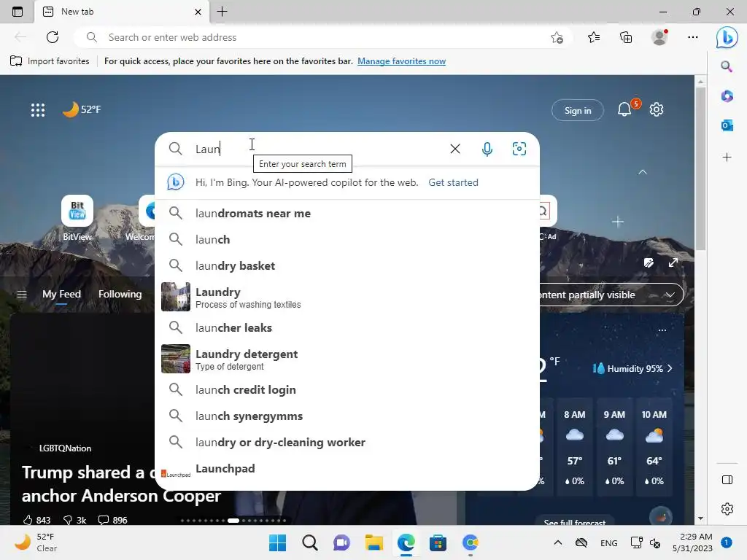
Task: Open the Windows Start menu
Action: pos(277,542)
